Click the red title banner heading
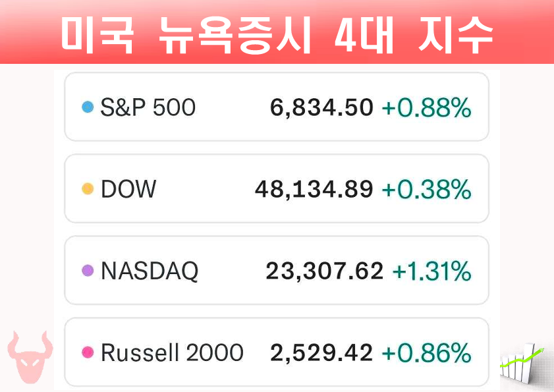 pyautogui.click(x=277, y=34)
